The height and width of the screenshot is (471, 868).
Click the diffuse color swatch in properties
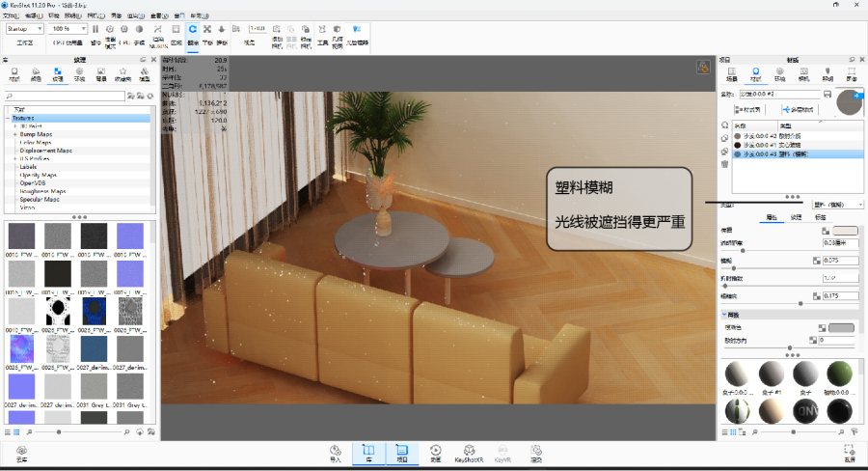[845, 231]
